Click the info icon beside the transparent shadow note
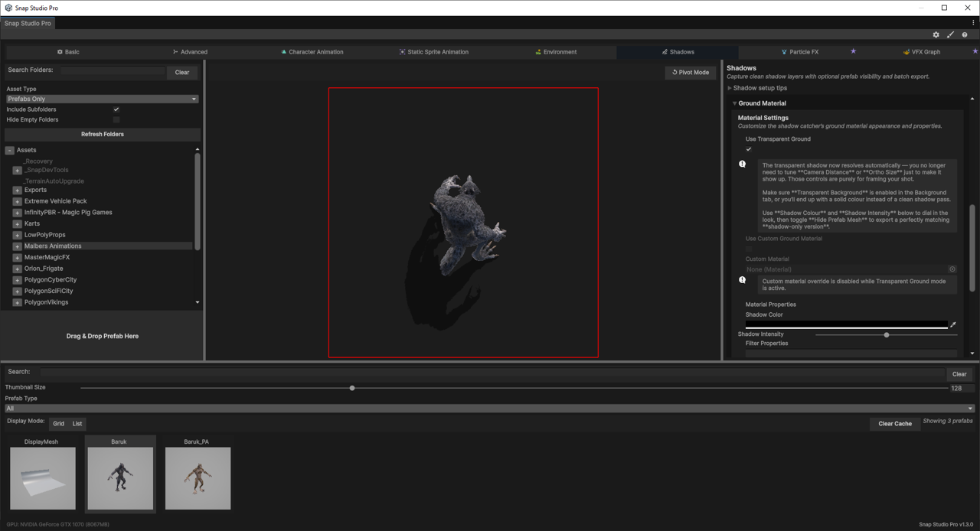The height and width of the screenshot is (531, 980). [x=742, y=165]
